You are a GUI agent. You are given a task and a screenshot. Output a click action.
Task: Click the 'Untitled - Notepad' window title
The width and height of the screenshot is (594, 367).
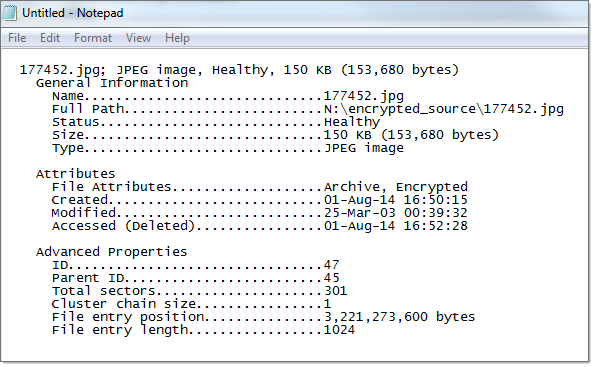tap(73, 13)
